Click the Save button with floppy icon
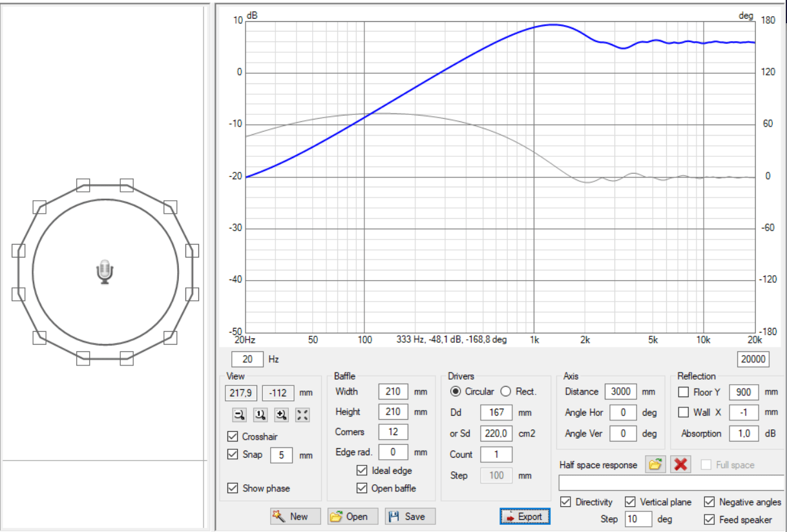787x532 pixels. (410, 517)
